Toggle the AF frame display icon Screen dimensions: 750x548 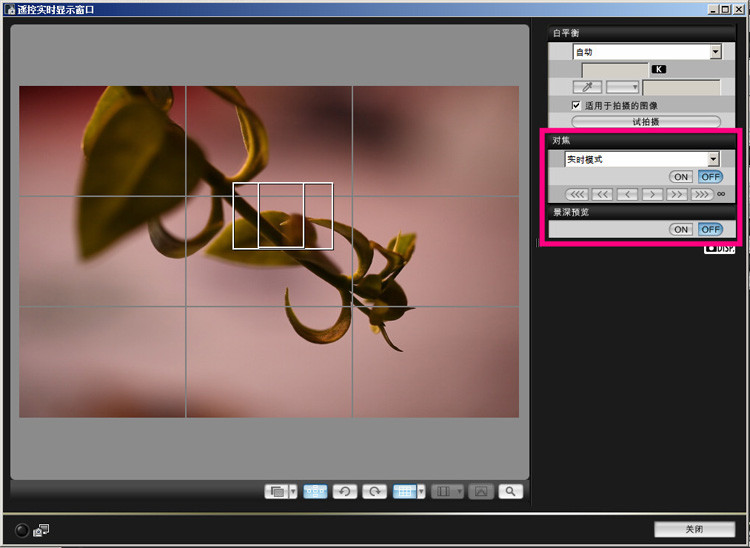(x=315, y=491)
